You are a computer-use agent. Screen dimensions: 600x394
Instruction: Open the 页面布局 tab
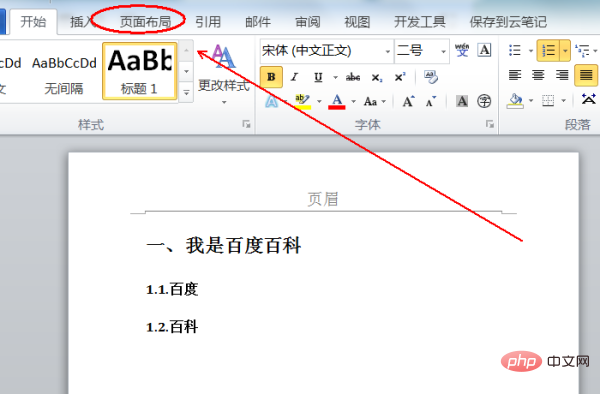point(145,22)
